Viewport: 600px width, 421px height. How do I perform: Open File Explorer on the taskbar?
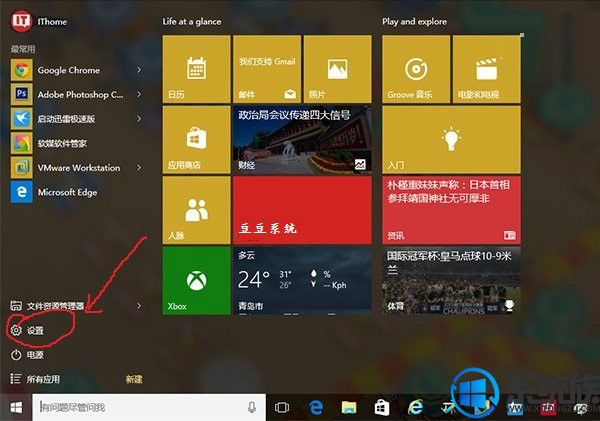click(349, 408)
